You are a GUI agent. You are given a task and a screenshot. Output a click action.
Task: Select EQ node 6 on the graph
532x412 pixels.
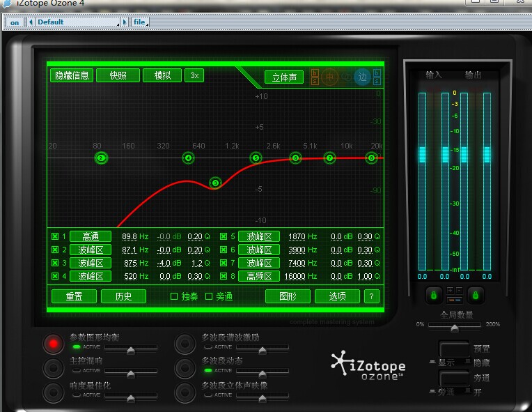(295, 158)
